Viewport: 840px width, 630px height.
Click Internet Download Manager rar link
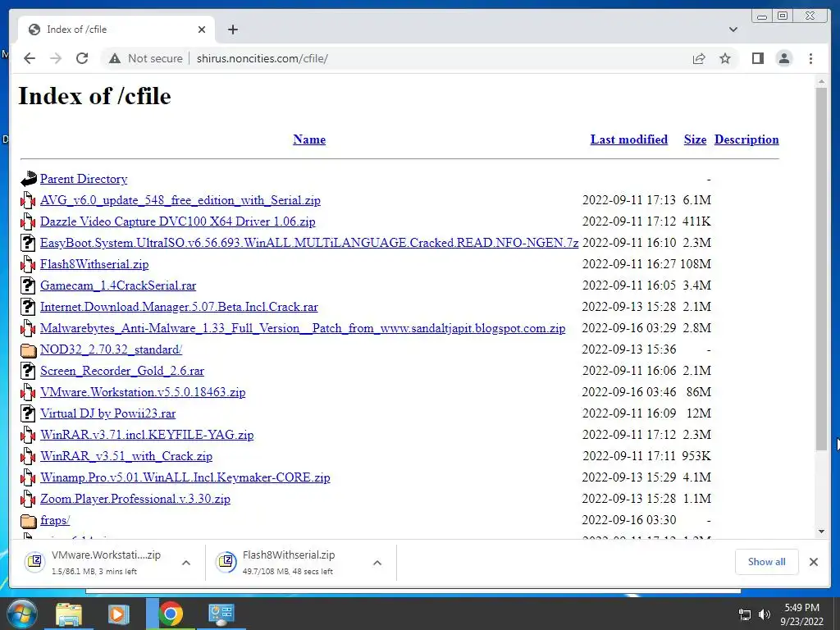179,307
